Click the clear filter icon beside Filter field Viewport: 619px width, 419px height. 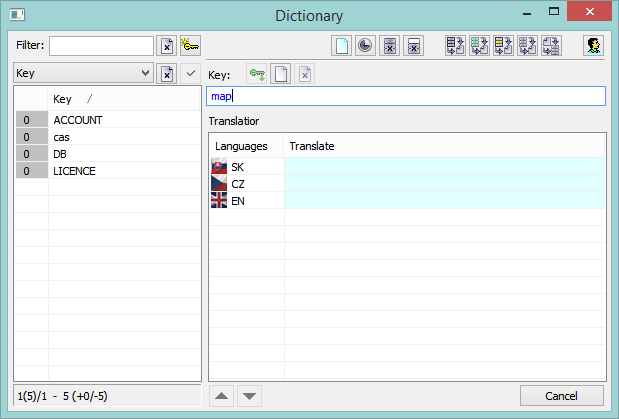click(167, 46)
